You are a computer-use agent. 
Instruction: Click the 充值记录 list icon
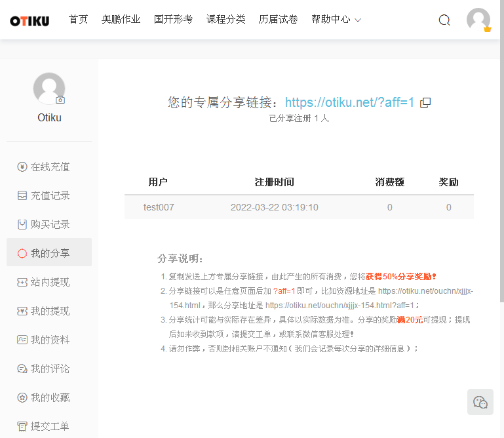pos(22,195)
